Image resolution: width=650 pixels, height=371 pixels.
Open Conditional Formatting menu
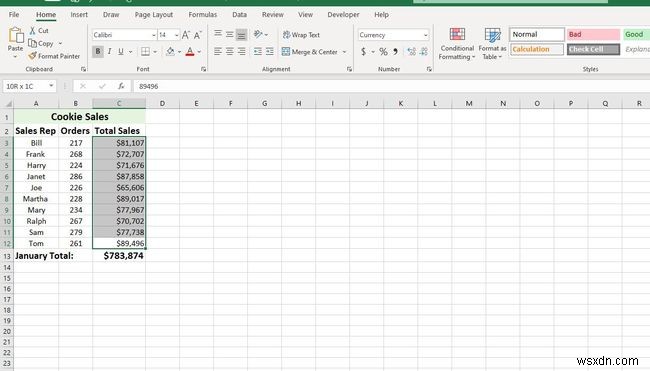coord(457,44)
